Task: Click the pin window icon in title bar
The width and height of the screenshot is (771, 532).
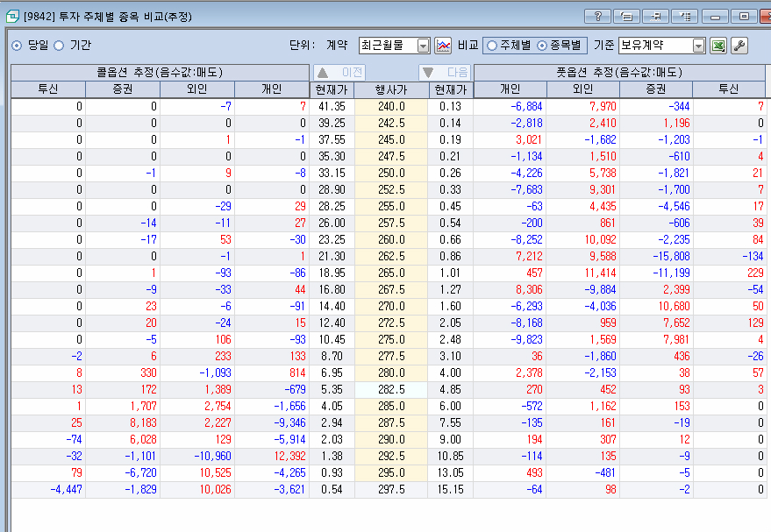Action: click(656, 17)
